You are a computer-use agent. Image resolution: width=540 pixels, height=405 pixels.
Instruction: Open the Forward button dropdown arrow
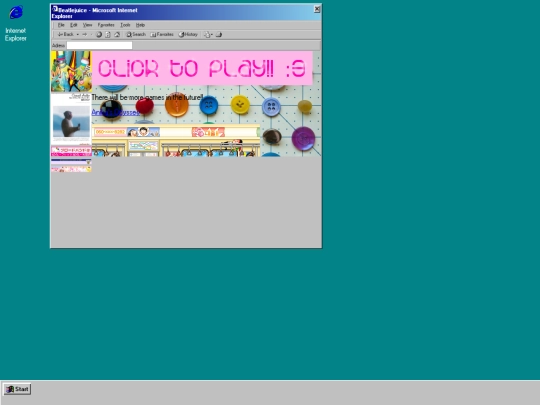click(91, 34)
